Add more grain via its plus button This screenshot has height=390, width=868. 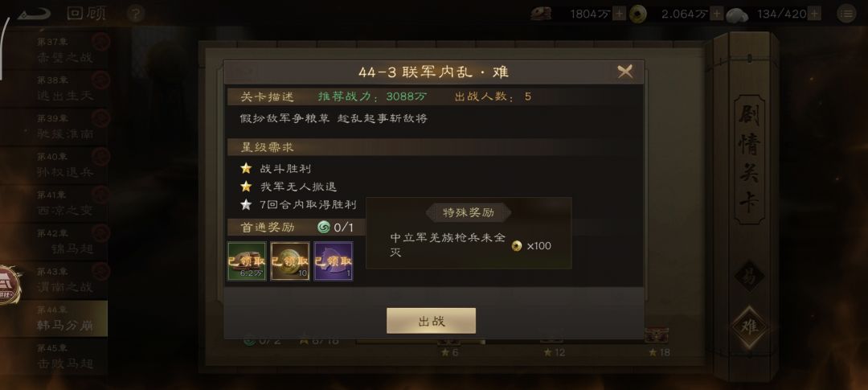click(620, 14)
